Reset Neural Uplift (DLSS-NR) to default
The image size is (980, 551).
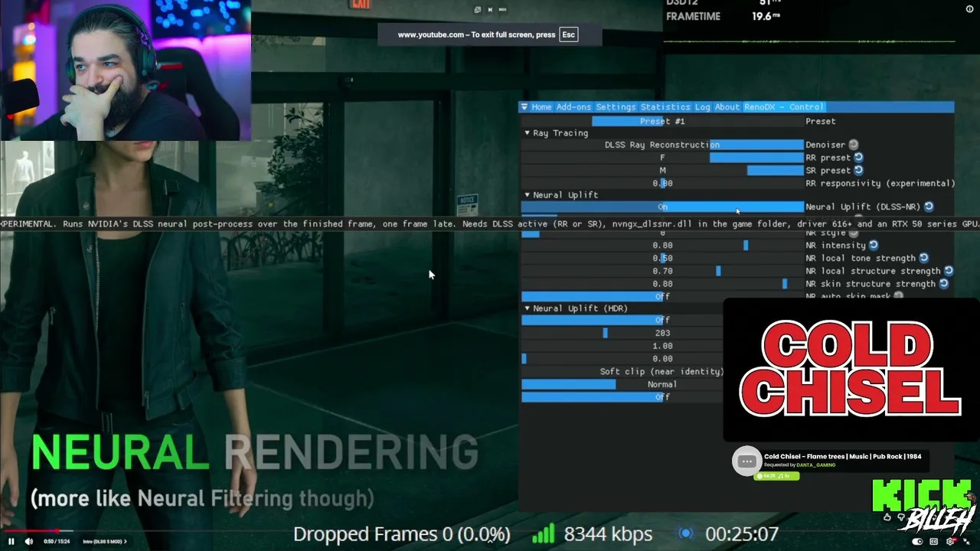929,207
